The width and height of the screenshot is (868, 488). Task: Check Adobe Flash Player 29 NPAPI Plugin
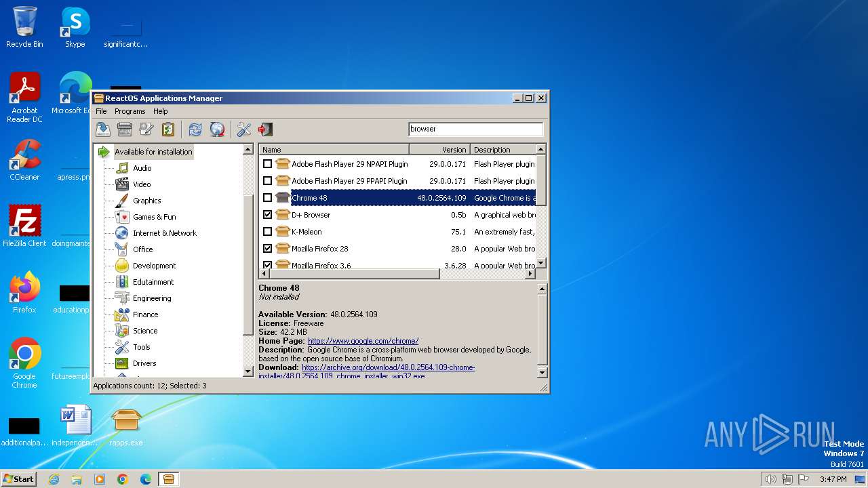tap(267, 164)
